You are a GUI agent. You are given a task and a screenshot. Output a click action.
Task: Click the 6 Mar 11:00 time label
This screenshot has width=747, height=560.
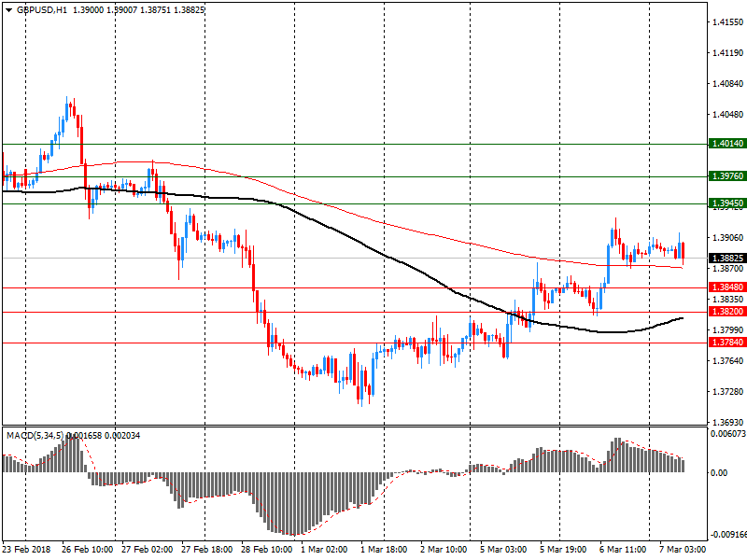tap(623, 549)
